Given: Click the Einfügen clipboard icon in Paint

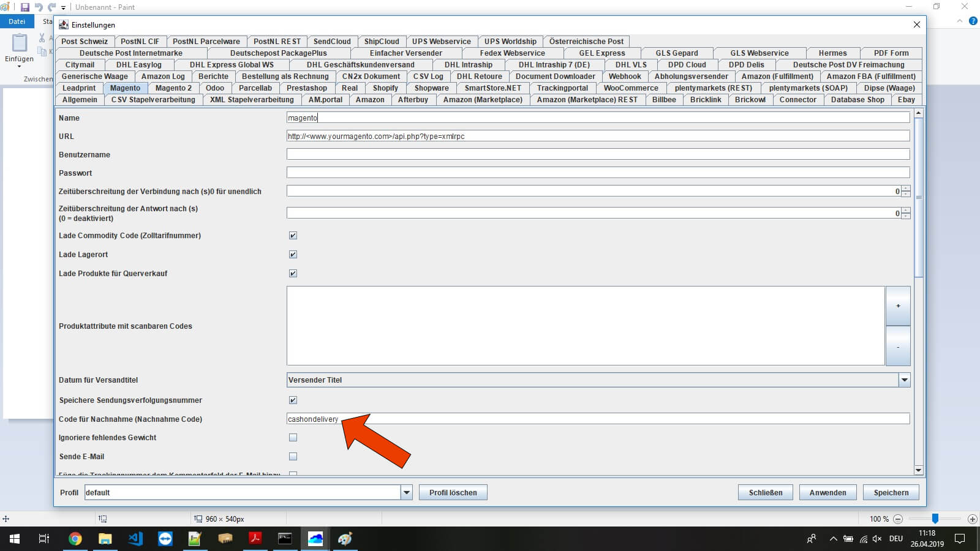Looking at the screenshot, I should (20, 43).
